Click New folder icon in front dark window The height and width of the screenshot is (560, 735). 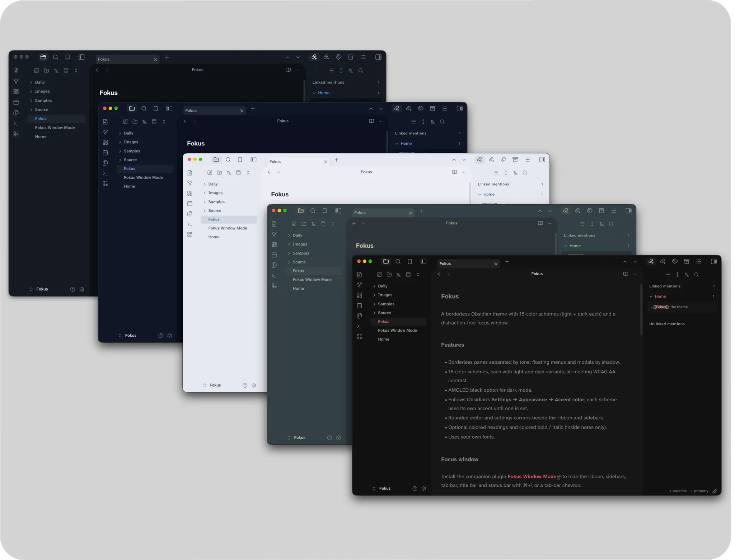click(389, 275)
